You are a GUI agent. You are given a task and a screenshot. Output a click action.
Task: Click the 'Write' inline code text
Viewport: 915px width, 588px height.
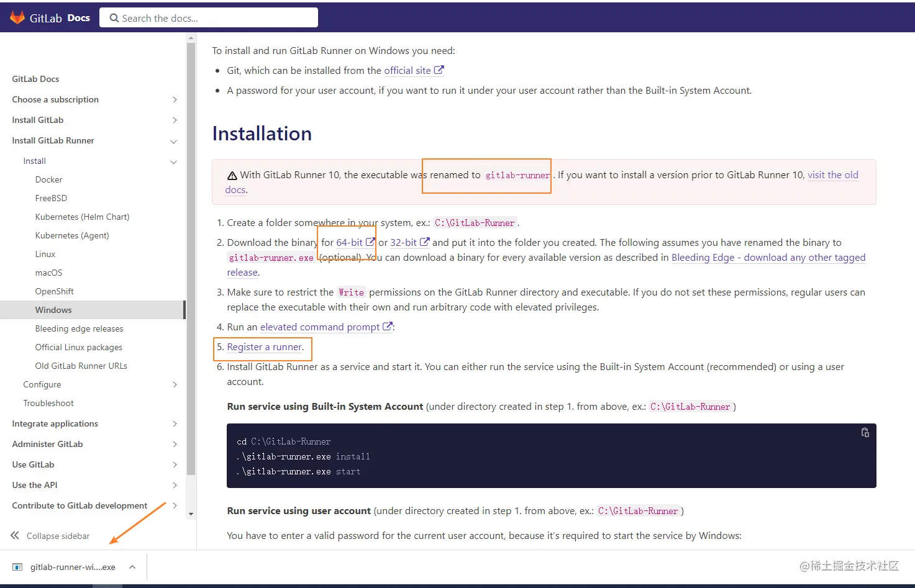pos(352,292)
